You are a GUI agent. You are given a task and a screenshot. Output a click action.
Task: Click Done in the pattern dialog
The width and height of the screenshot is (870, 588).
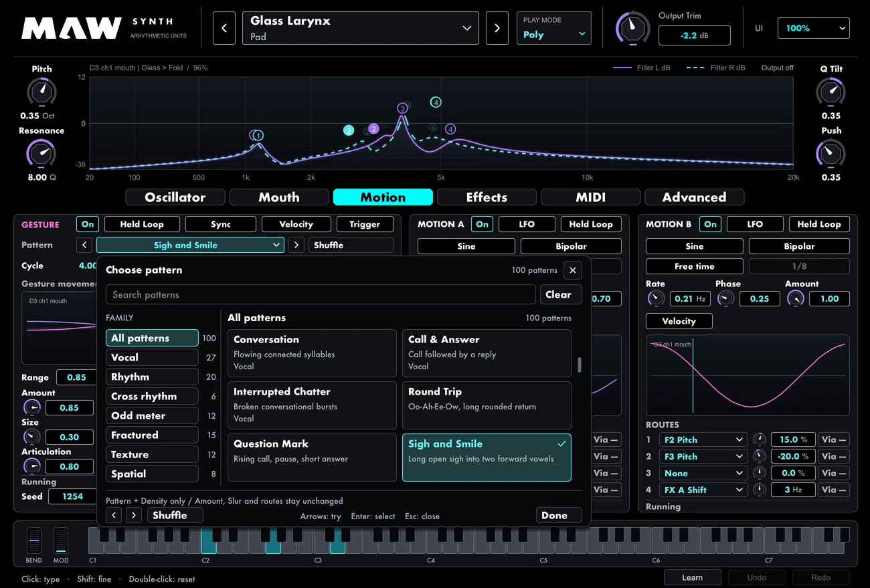tap(559, 515)
